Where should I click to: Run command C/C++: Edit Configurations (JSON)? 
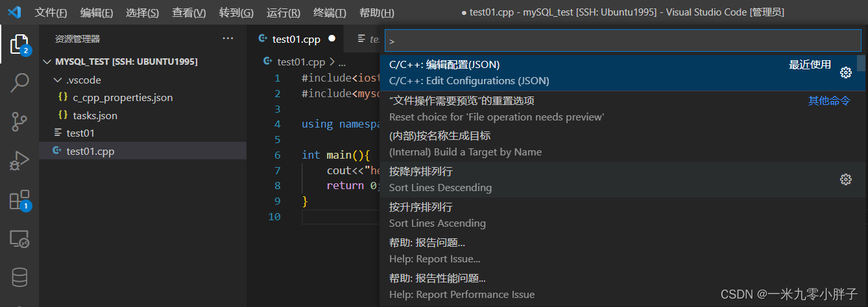[x=623, y=73]
